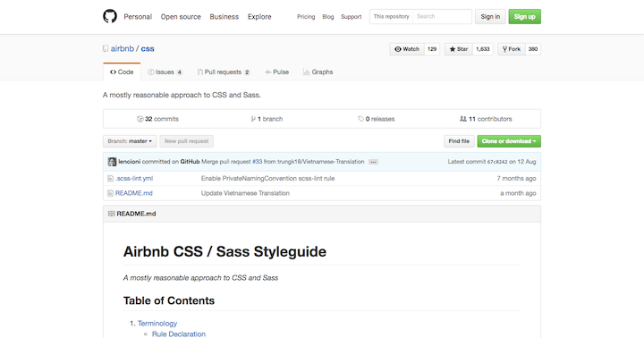The image size is (644, 338).
Task: Click the Find file button
Action: pyautogui.click(x=459, y=141)
